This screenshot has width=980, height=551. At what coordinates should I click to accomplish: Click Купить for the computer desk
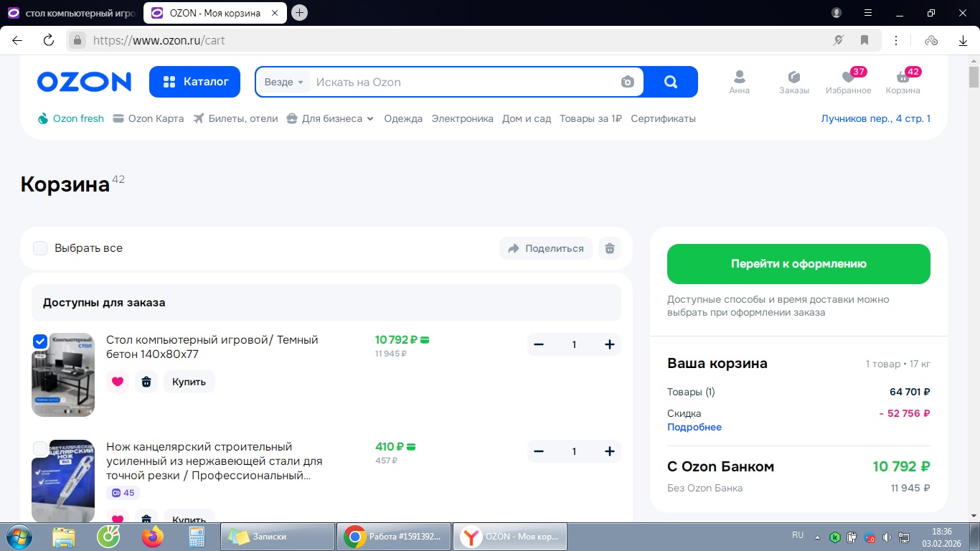coord(189,382)
